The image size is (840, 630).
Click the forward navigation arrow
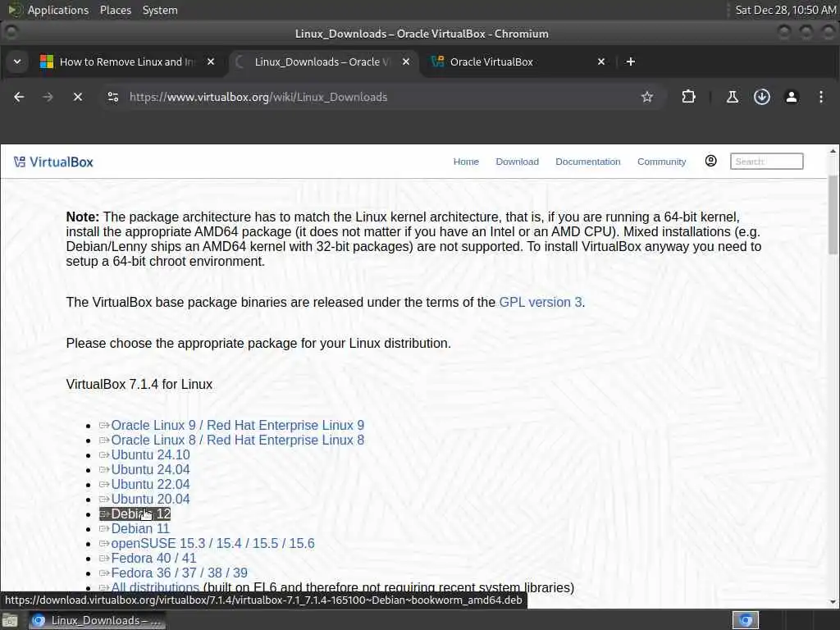click(x=48, y=97)
